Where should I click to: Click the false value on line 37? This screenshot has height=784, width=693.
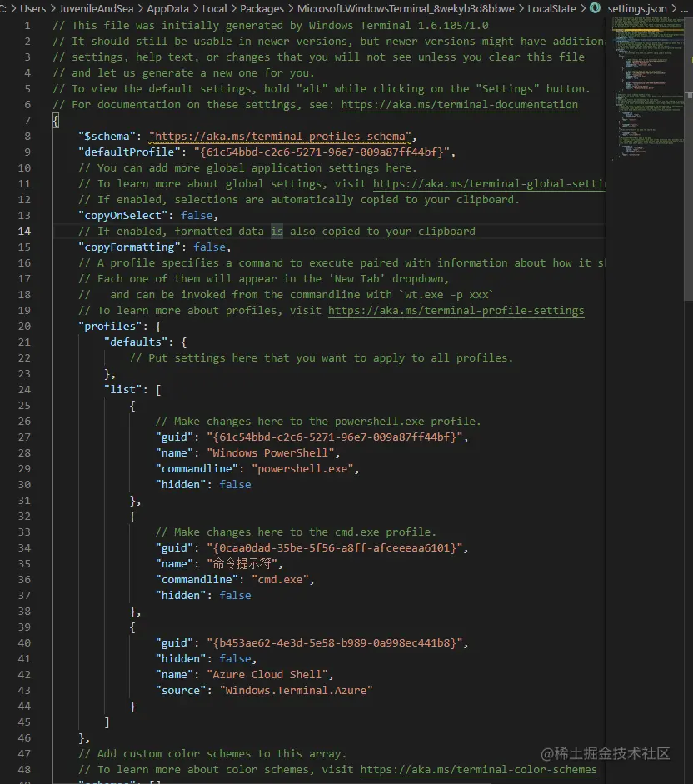[235, 595]
